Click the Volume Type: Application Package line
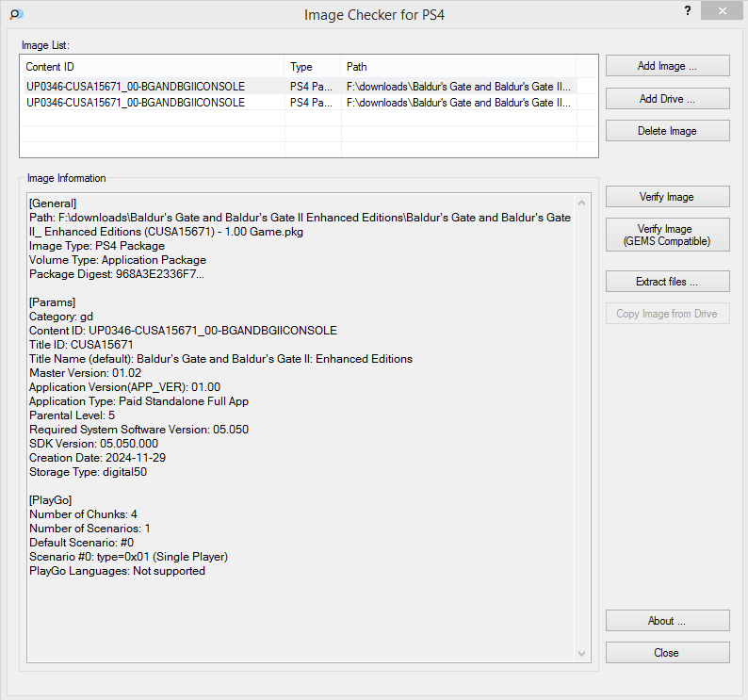Screen dimensions: 748x700 point(118,260)
